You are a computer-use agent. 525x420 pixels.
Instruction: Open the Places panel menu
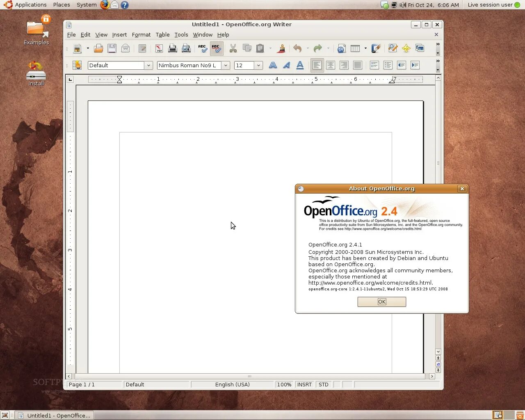62,5
